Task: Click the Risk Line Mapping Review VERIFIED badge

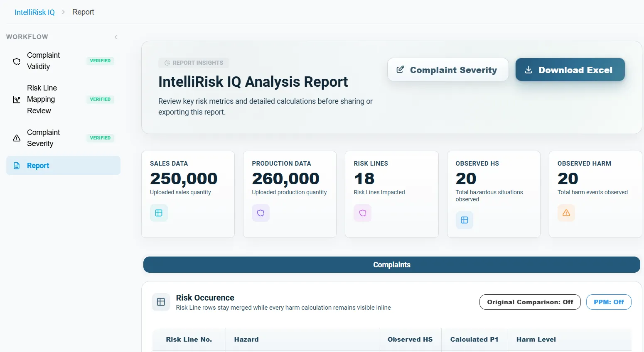Action: [100, 100]
